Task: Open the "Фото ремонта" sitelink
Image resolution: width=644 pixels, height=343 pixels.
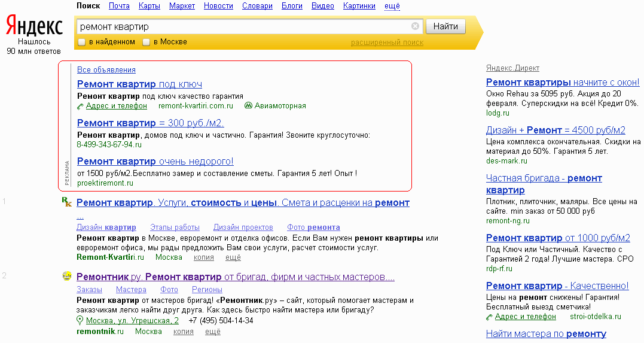Action: click(313, 227)
